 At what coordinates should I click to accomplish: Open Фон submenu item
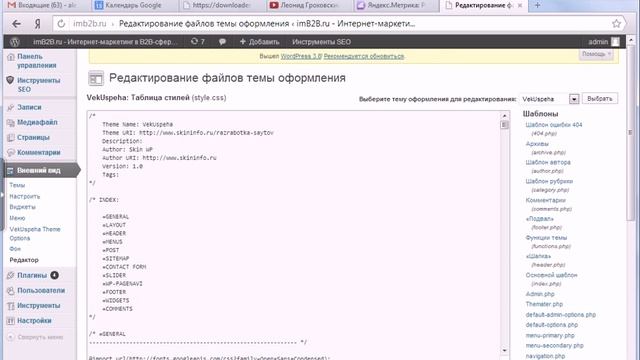(15, 249)
